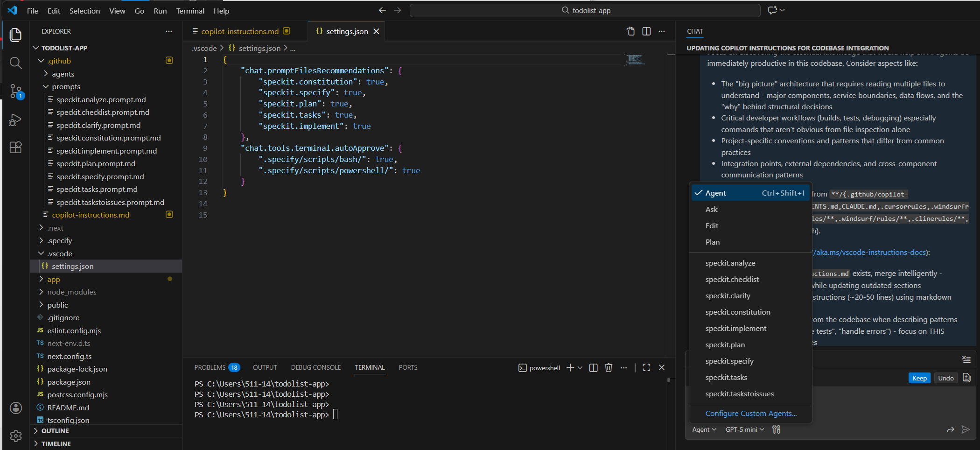Open the Manage gear icon
980x450 pixels.
[x=16, y=436]
